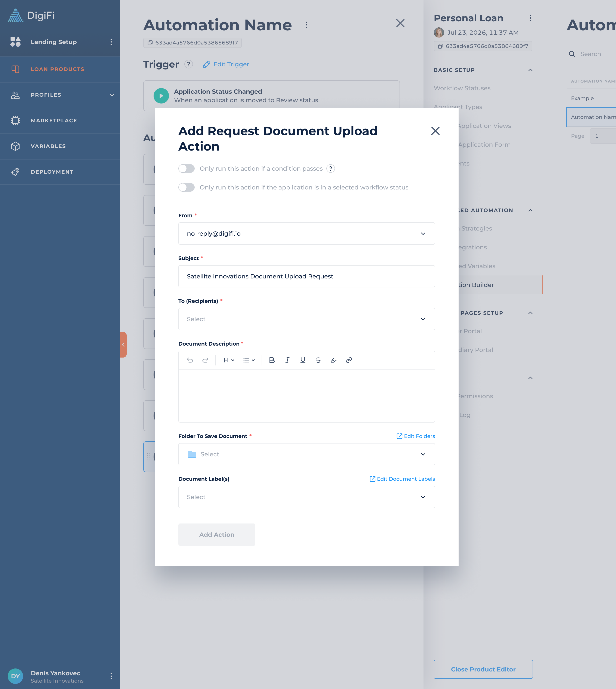Click the redo arrow in description editor
The image size is (616, 689).
tap(205, 360)
